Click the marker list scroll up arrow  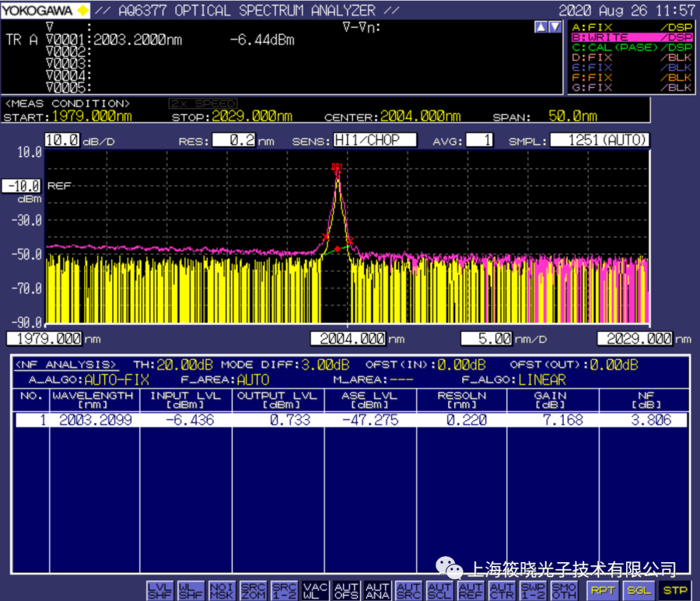pyautogui.click(x=541, y=27)
